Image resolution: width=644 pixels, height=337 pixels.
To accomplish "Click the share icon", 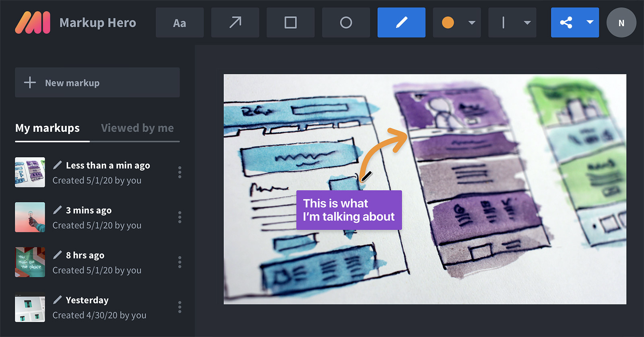I will [x=566, y=23].
